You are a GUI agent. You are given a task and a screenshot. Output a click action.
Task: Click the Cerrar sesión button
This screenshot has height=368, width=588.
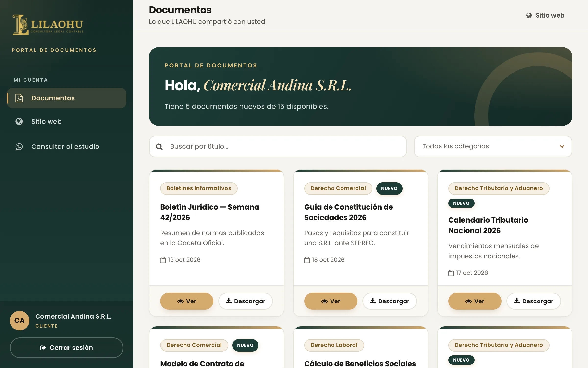pos(67,348)
